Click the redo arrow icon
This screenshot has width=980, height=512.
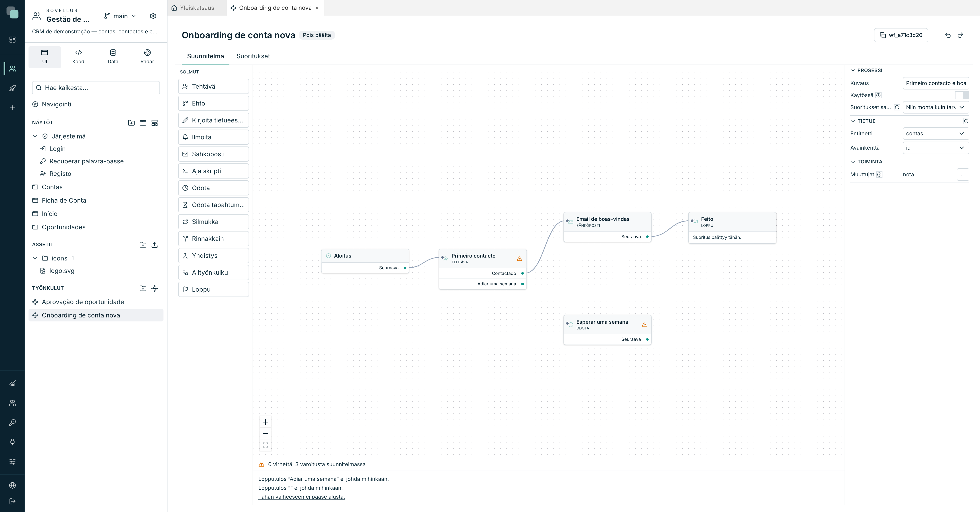[960, 35]
